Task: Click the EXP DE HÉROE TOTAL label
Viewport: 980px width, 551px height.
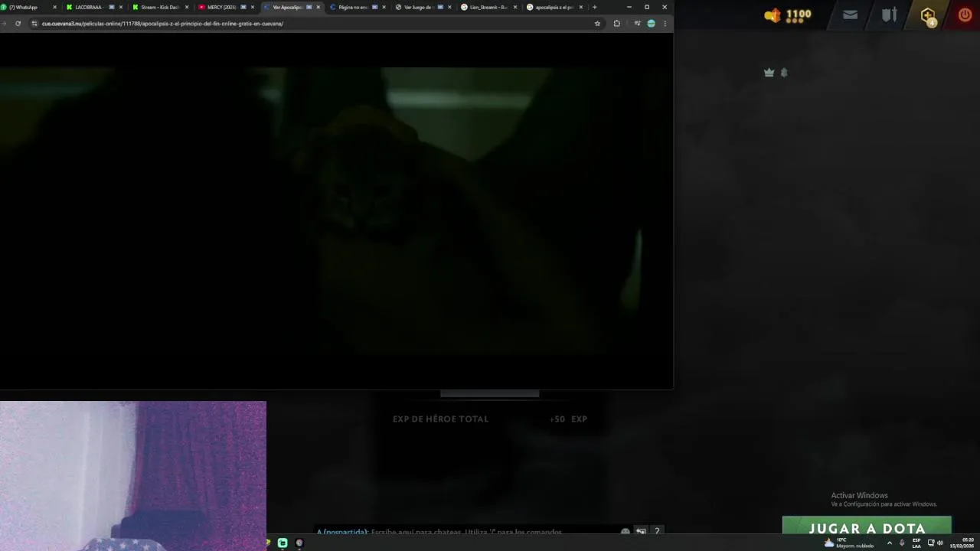Action: pyautogui.click(x=440, y=419)
